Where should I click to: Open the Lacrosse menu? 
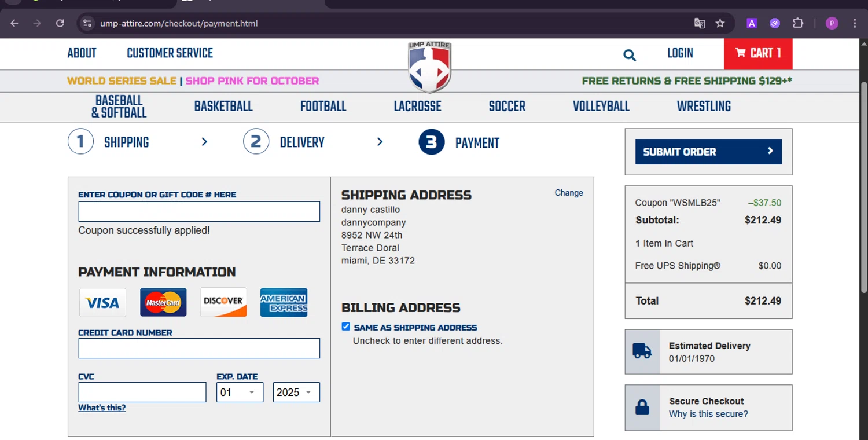coord(417,107)
